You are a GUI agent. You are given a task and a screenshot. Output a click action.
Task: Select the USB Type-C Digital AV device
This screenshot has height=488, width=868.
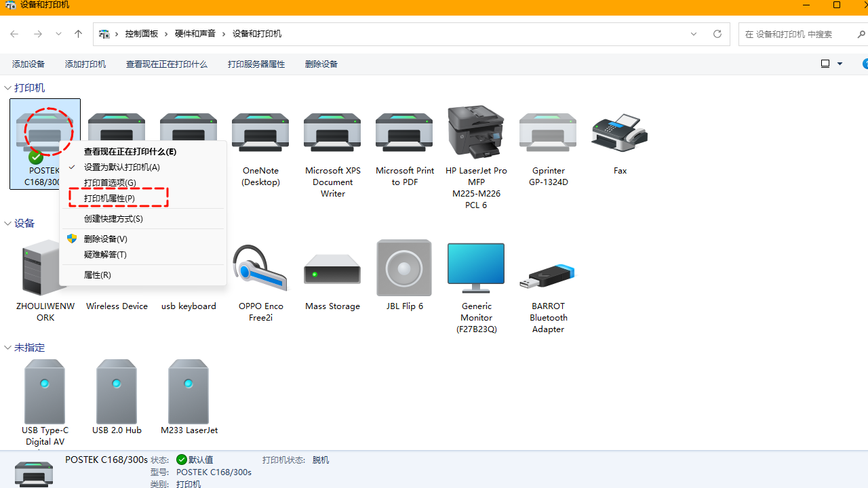tap(45, 403)
